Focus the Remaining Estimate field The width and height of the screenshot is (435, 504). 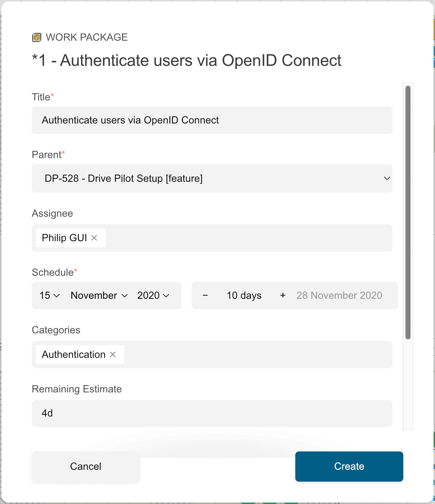point(212,413)
